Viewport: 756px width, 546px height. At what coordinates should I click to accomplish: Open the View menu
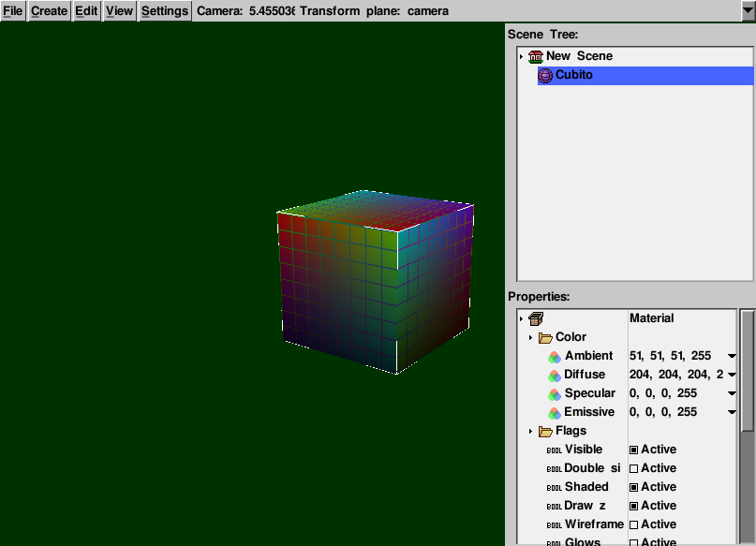(119, 10)
